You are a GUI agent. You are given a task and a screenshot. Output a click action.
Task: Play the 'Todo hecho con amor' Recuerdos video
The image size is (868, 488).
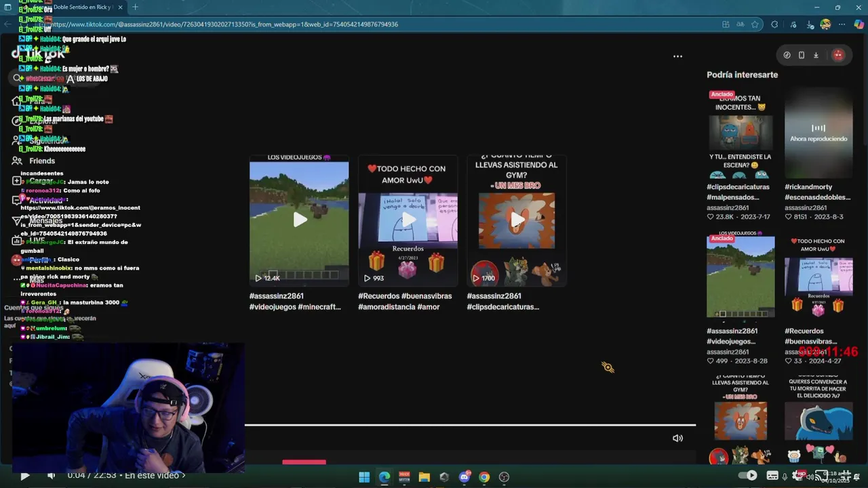tap(408, 220)
